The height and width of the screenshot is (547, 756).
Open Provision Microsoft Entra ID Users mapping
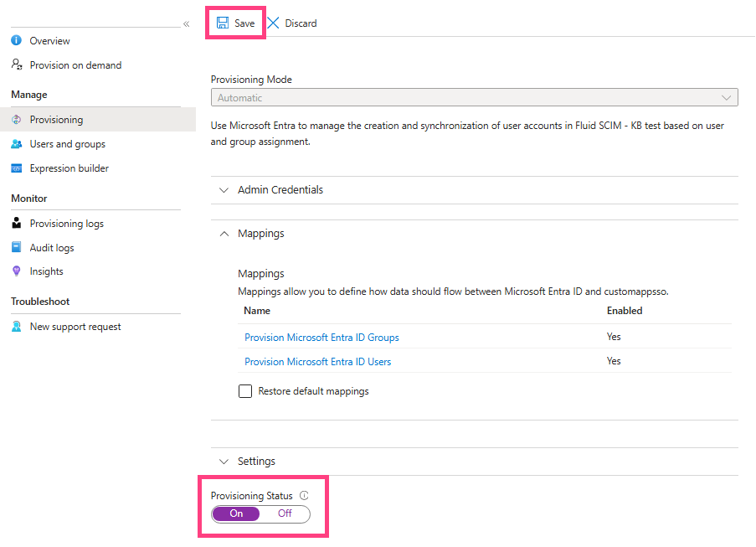tap(318, 361)
